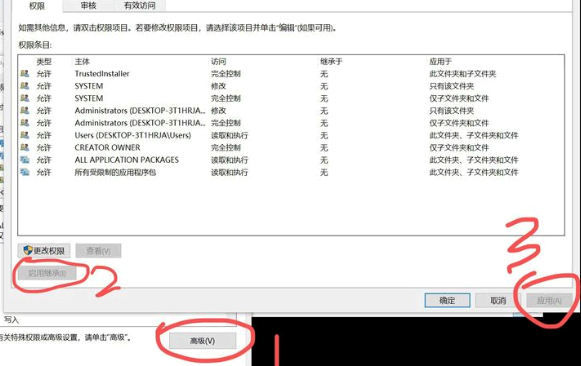Click 无 inherited-from cell in the Users row
581x366 pixels.
tap(324, 135)
